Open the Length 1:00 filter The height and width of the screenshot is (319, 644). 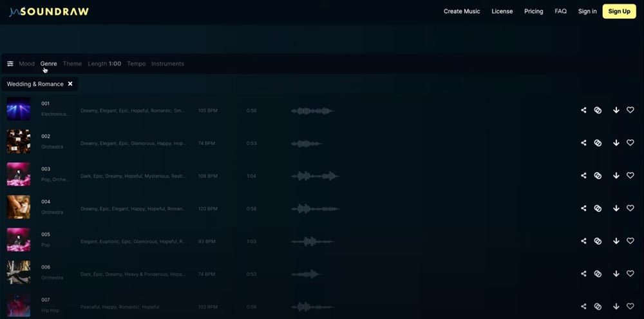[104, 64]
